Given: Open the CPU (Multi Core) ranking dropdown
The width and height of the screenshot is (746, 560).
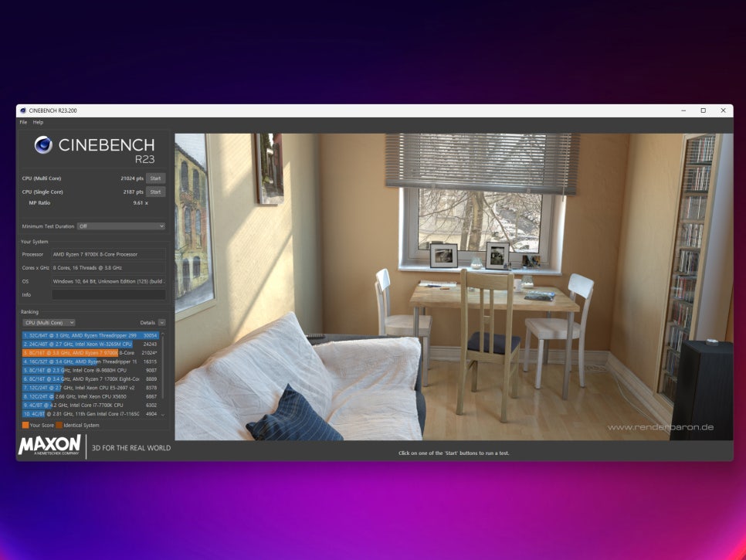Looking at the screenshot, I should tap(49, 323).
